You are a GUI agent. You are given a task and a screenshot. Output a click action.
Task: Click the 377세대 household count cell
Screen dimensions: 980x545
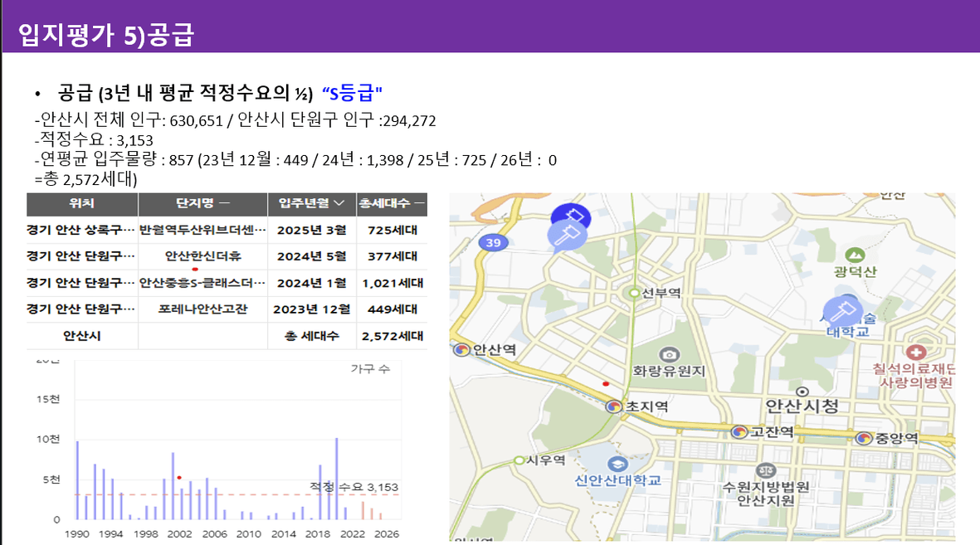(392, 256)
